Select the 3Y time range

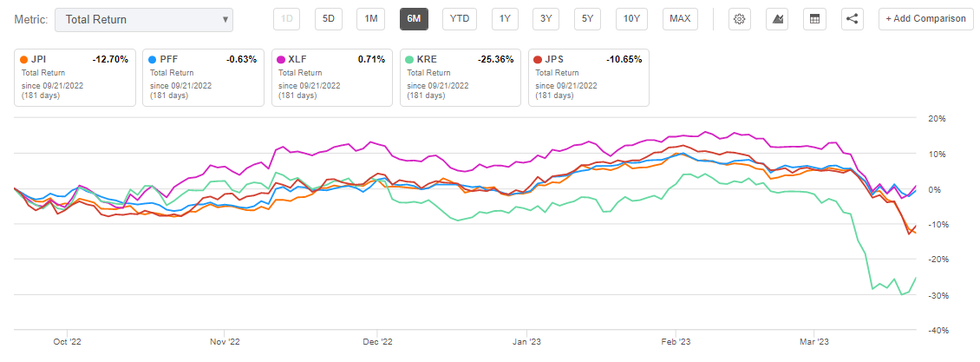pyautogui.click(x=546, y=19)
